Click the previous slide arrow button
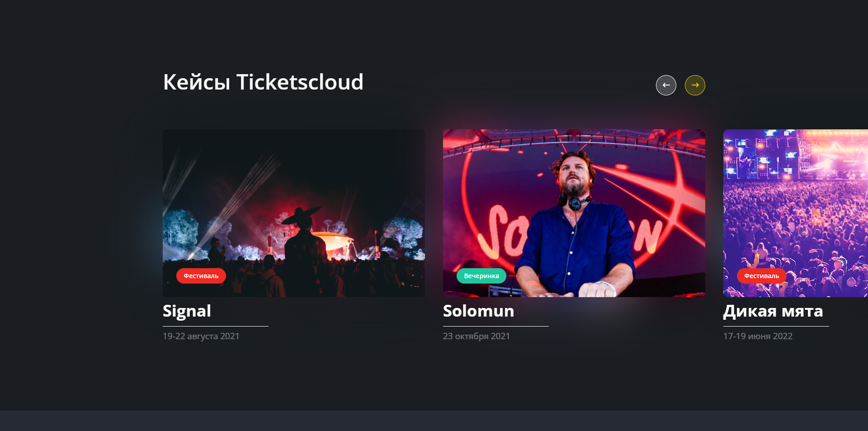868x431 pixels. pyautogui.click(x=666, y=85)
